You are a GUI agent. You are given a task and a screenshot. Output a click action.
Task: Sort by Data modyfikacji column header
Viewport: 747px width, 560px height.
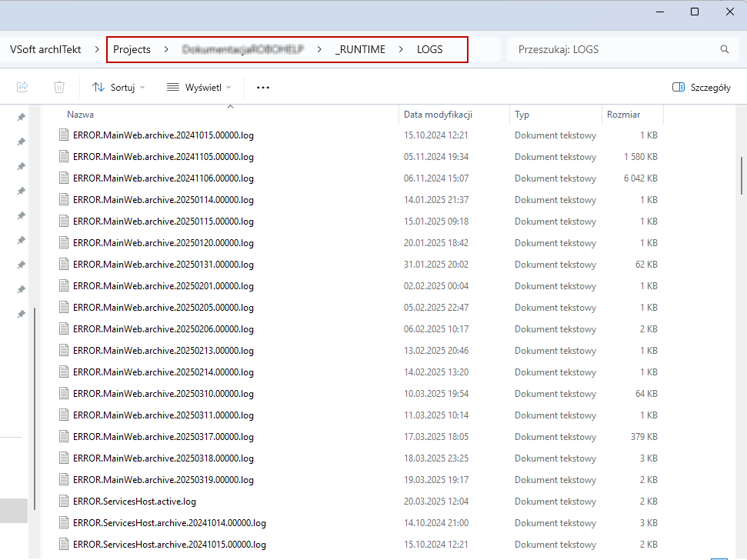click(x=439, y=115)
